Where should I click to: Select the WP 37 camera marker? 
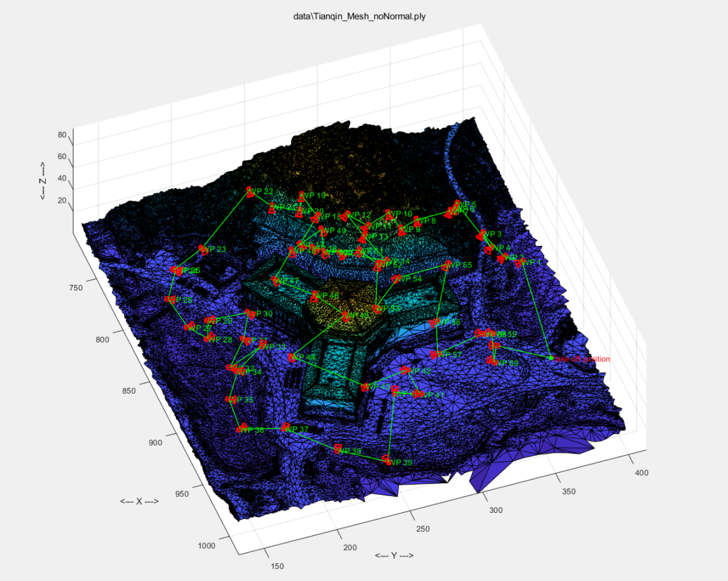click(x=286, y=427)
